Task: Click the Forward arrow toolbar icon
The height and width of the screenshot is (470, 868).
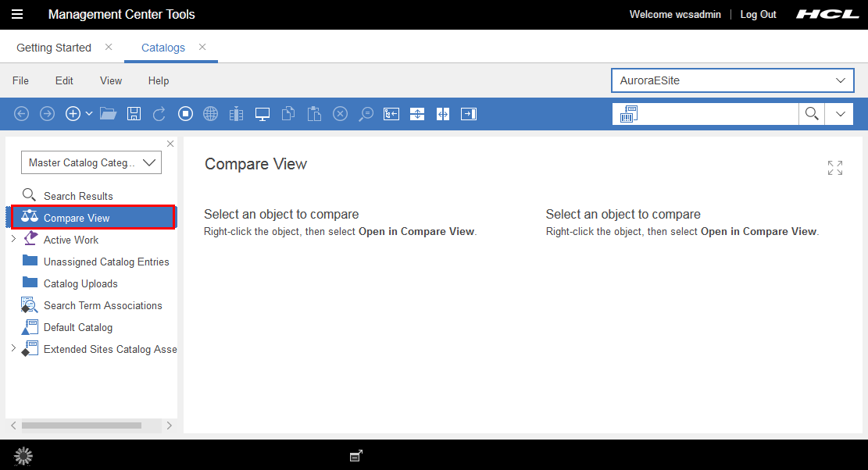Action: pos(48,114)
